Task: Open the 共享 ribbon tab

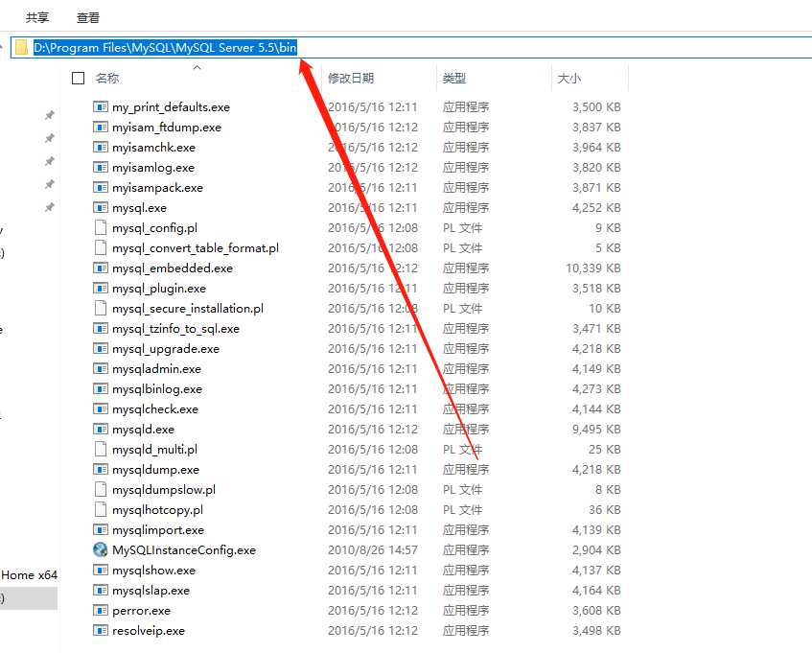Action: (37, 17)
